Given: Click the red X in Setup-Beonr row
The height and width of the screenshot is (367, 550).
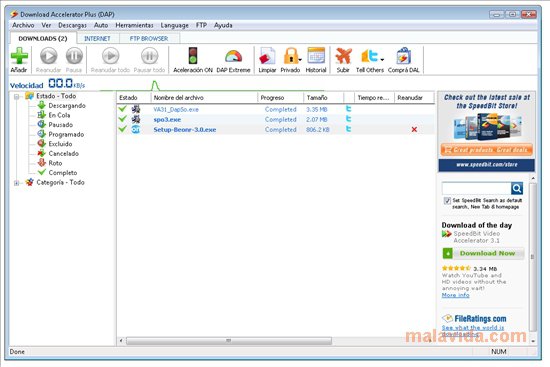Looking at the screenshot, I should (414, 129).
